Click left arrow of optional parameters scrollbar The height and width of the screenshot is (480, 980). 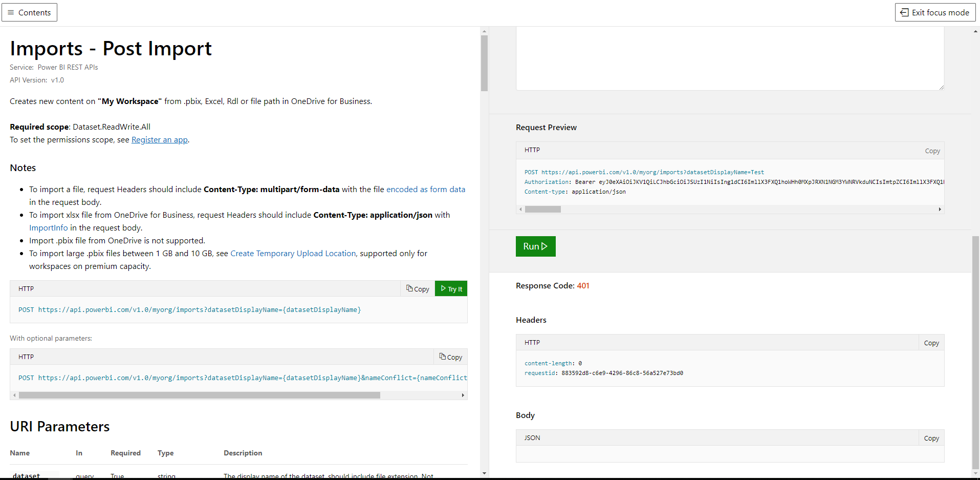point(14,395)
